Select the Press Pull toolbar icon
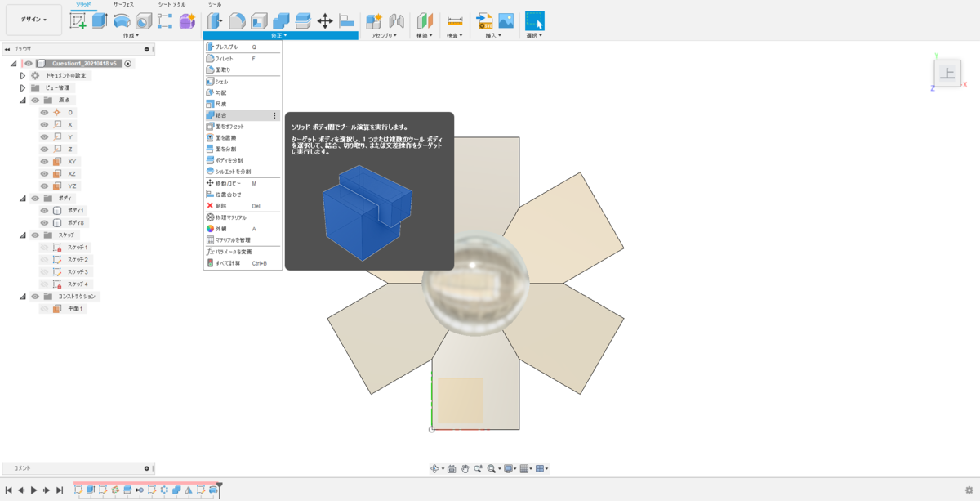 (x=215, y=21)
